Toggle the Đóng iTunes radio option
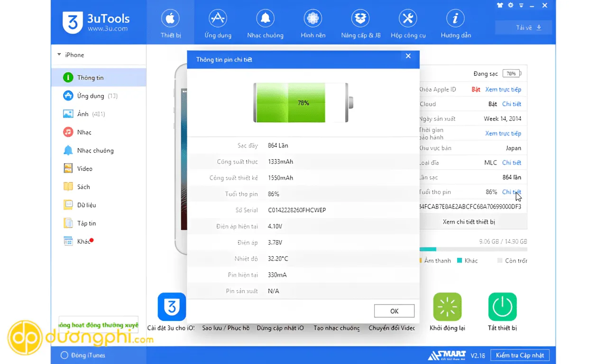 pos(64,355)
